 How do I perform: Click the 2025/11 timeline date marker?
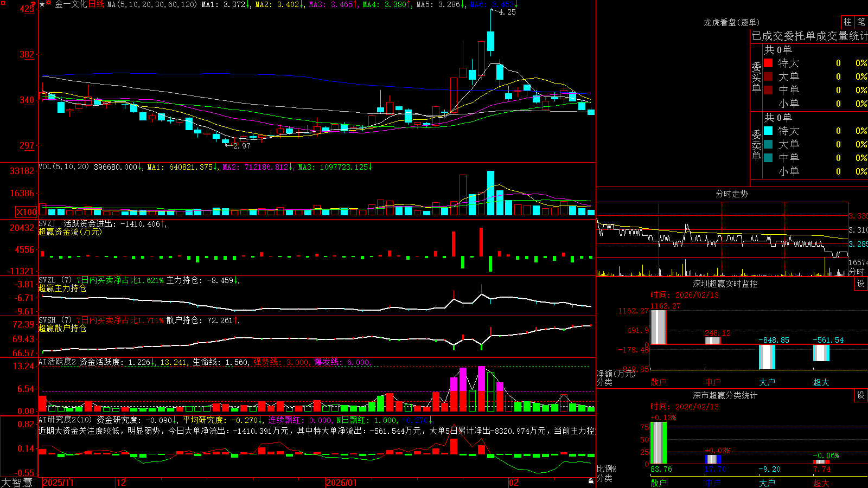(x=58, y=483)
